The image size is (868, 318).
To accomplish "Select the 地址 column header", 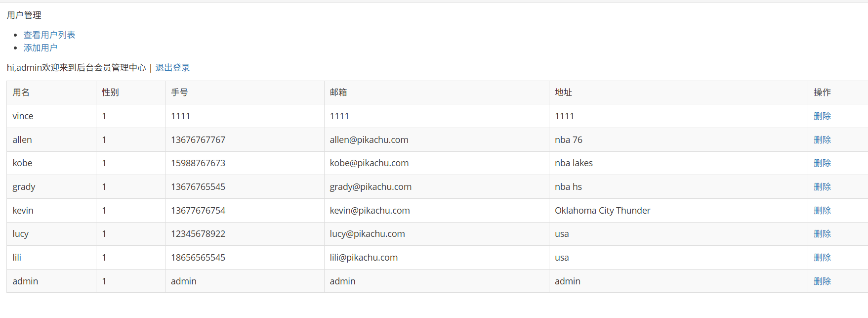I will tap(679, 92).
